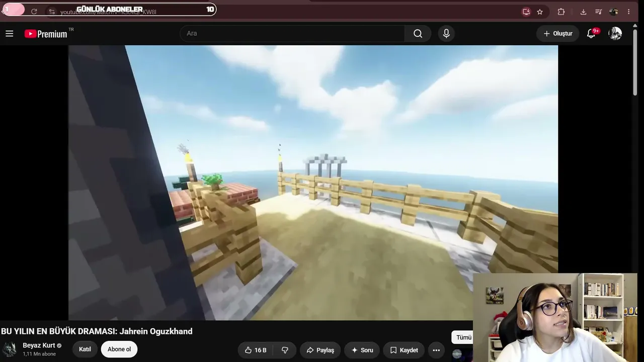This screenshot has height=362, width=644.
Task: Open the Beyaz Kurt channel name link
Action: 39,345
